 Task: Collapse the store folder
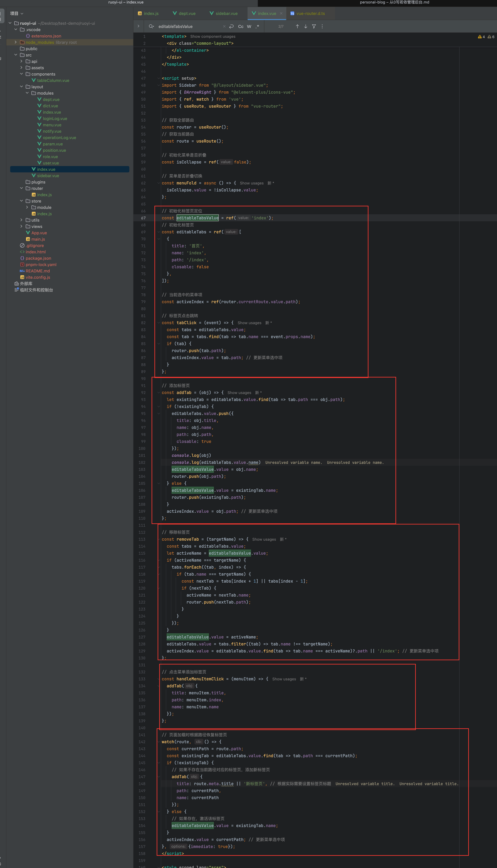pyautogui.click(x=21, y=201)
